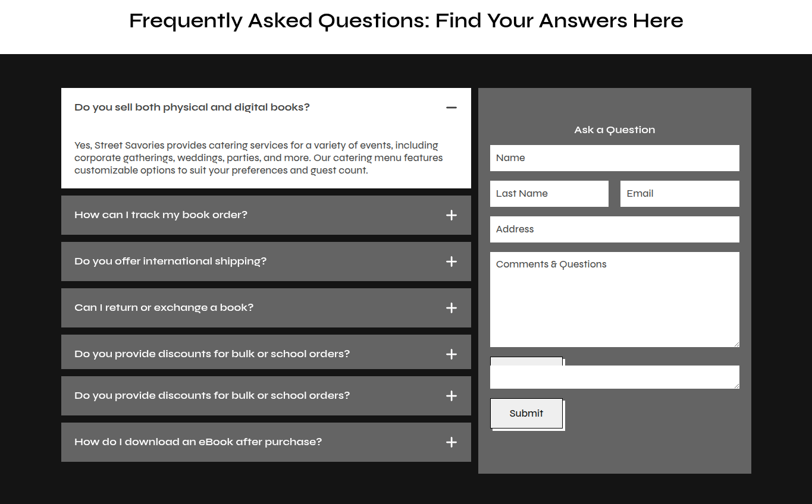Focus the Comments & Questions text area

[615, 300]
